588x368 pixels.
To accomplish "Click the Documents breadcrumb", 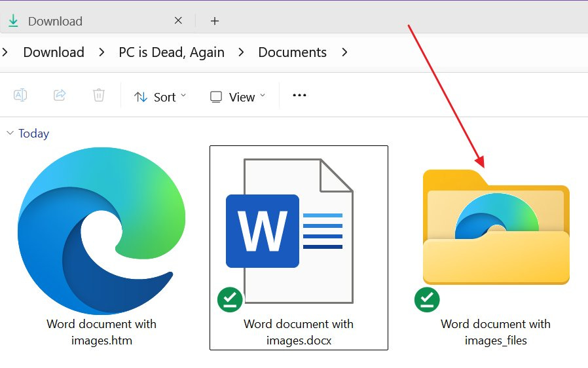I will click(293, 52).
